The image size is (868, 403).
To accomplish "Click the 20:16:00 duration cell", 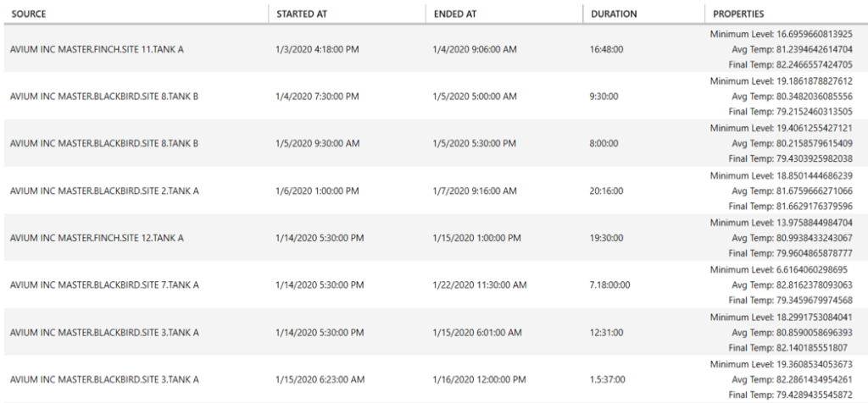I will [x=606, y=190].
